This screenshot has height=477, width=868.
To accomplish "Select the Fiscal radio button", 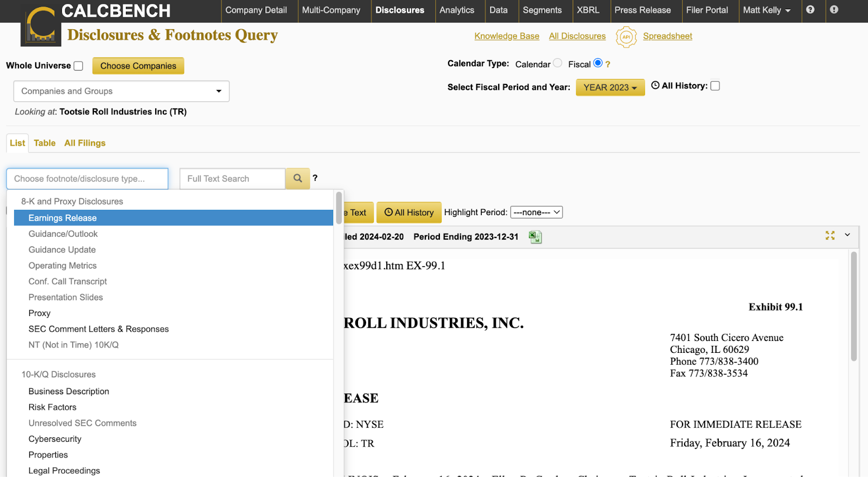I will tap(598, 63).
